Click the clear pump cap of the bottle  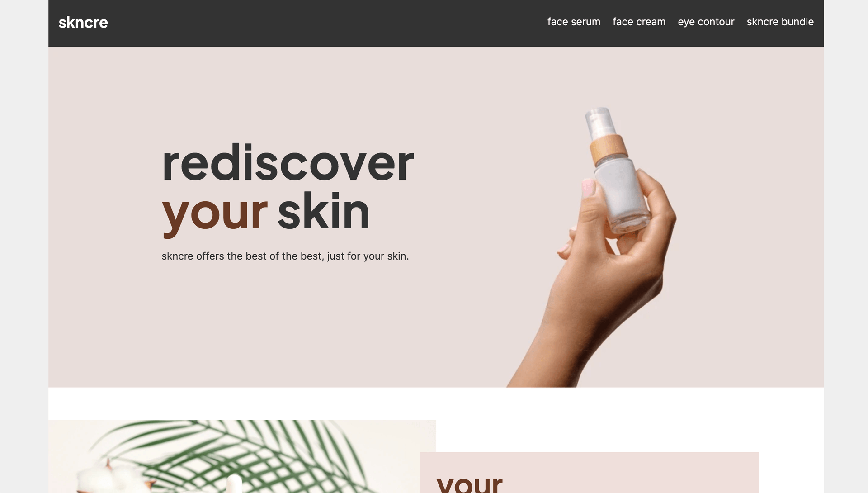pyautogui.click(x=600, y=121)
